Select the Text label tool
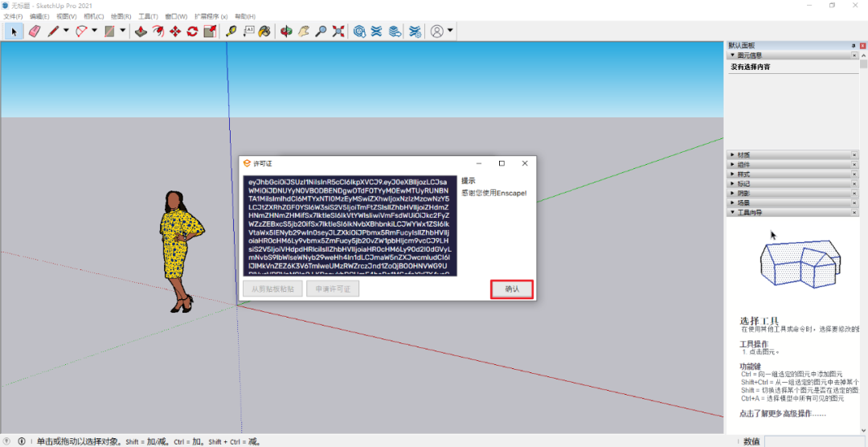868x447 pixels. (248, 31)
